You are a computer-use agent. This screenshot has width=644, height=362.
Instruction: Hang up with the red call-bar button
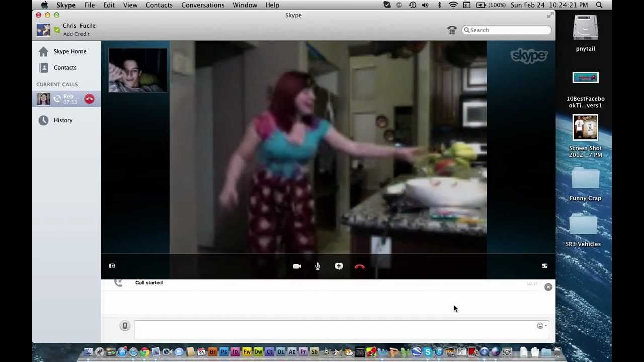point(359,266)
